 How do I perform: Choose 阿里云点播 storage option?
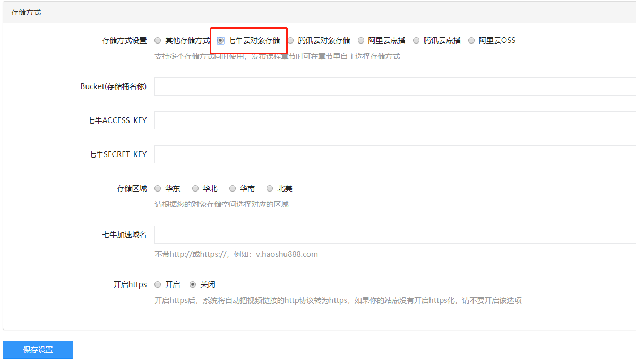[361, 40]
